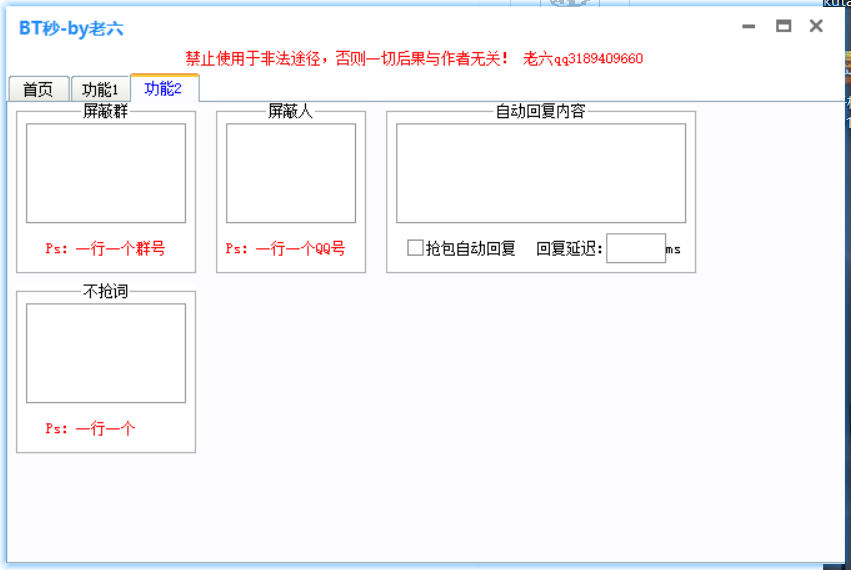
Task: Open the 功能1 tab
Action: pyautogui.click(x=100, y=89)
